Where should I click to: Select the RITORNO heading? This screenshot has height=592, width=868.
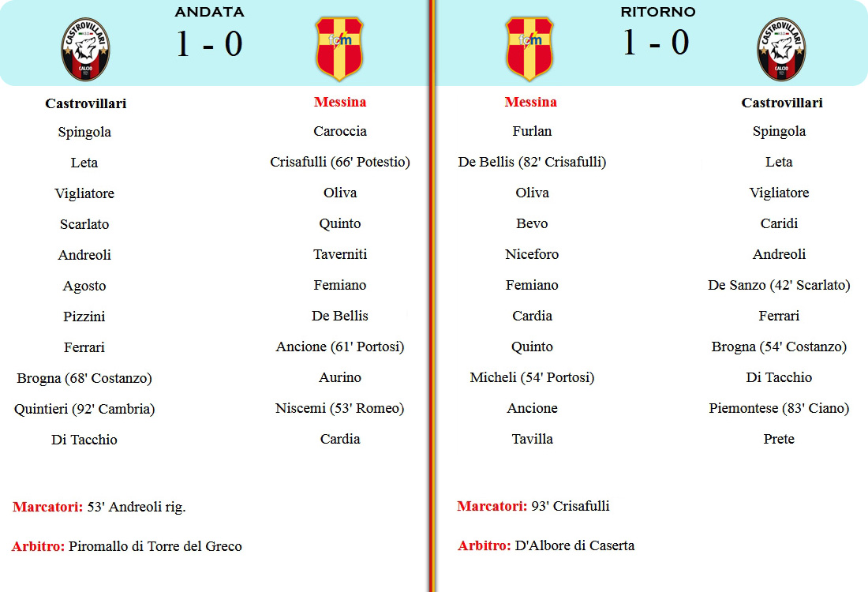click(657, 12)
